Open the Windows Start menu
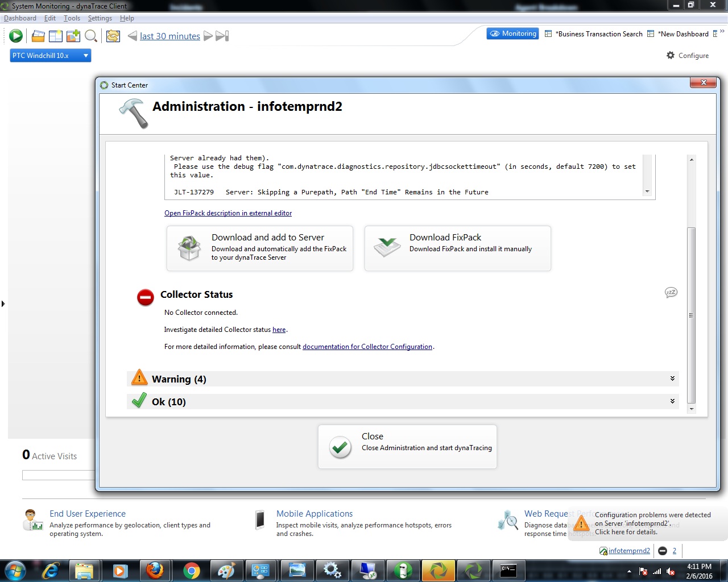This screenshot has height=582, width=728. pyautogui.click(x=15, y=570)
